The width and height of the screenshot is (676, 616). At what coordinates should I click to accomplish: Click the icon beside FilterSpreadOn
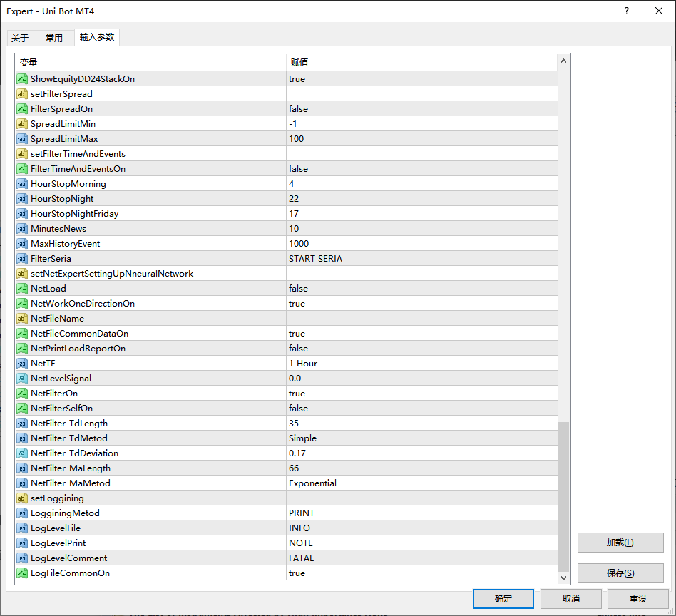pyautogui.click(x=22, y=109)
